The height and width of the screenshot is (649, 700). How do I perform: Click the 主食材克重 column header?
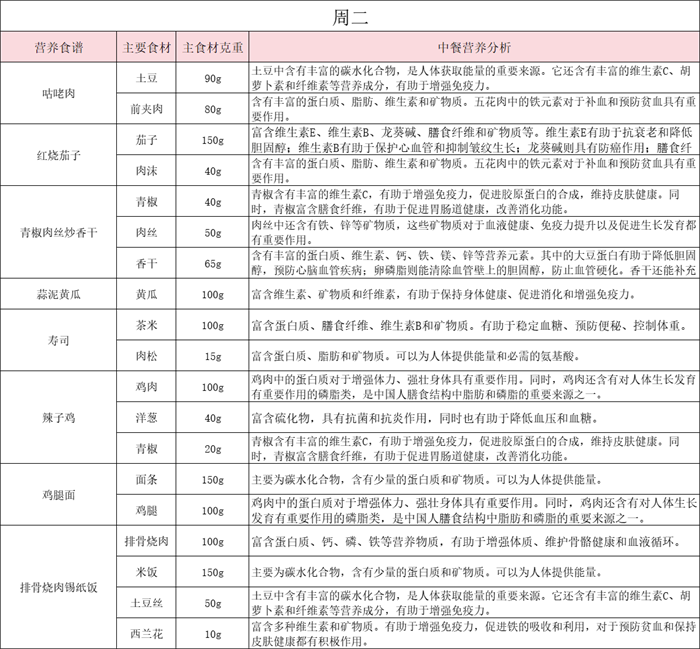tap(212, 47)
